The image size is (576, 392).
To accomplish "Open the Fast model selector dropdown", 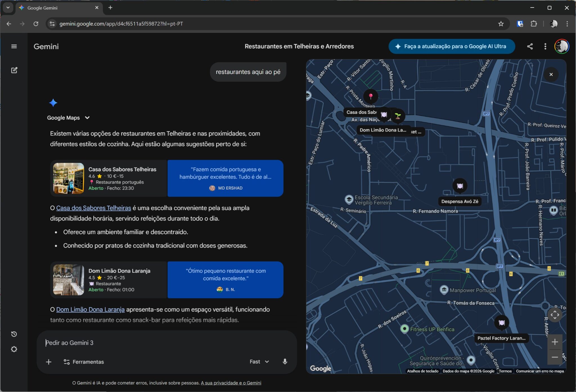I will pyautogui.click(x=259, y=362).
